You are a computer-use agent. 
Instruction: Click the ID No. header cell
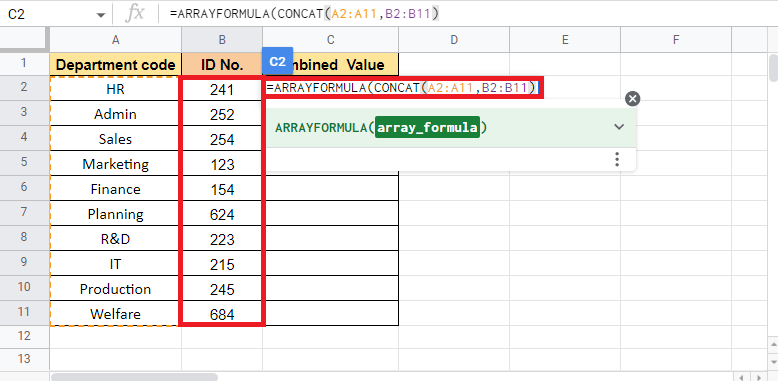coord(222,64)
